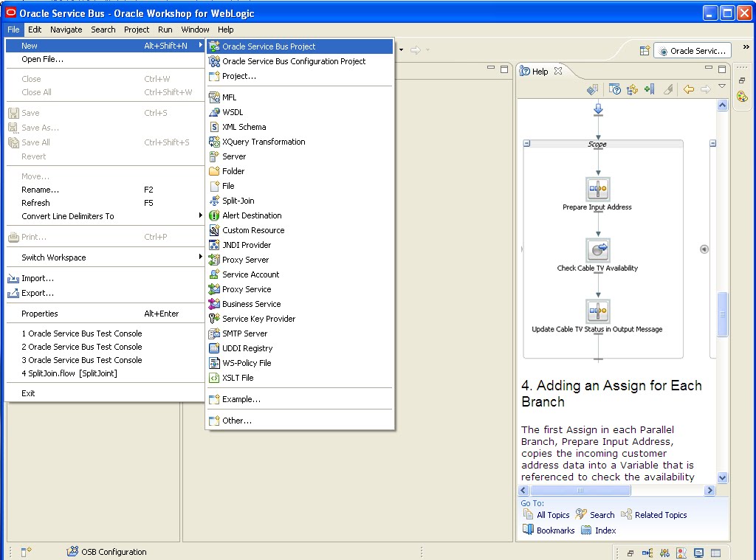Click the Prepare Input Address node

[x=598, y=188]
